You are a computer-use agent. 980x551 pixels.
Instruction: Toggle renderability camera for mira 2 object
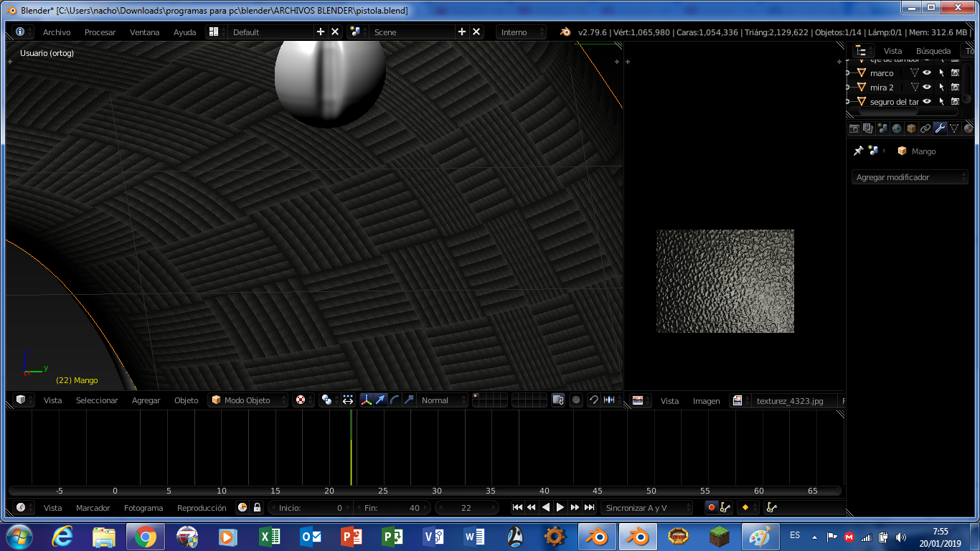point(955,87)
